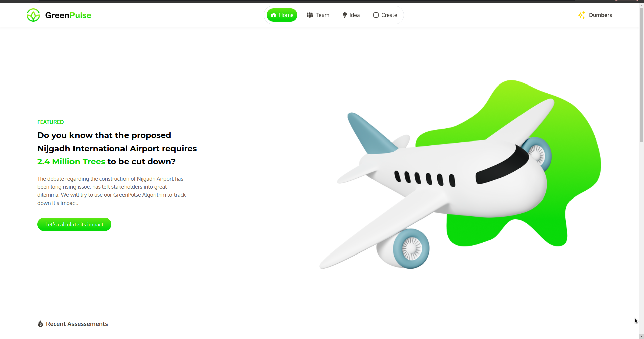Select the Home navigation pill

tap(282, 15)
